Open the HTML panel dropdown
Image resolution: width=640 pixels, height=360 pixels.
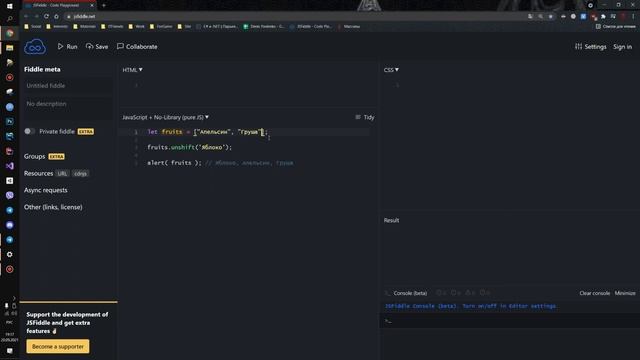pyautogui.click(x=132, y=70)
